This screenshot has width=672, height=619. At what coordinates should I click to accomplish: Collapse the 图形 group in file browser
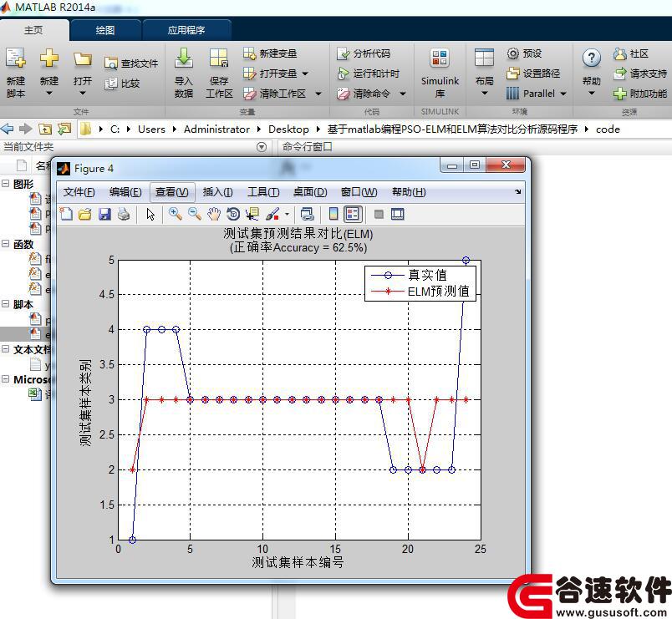point(6,183)
